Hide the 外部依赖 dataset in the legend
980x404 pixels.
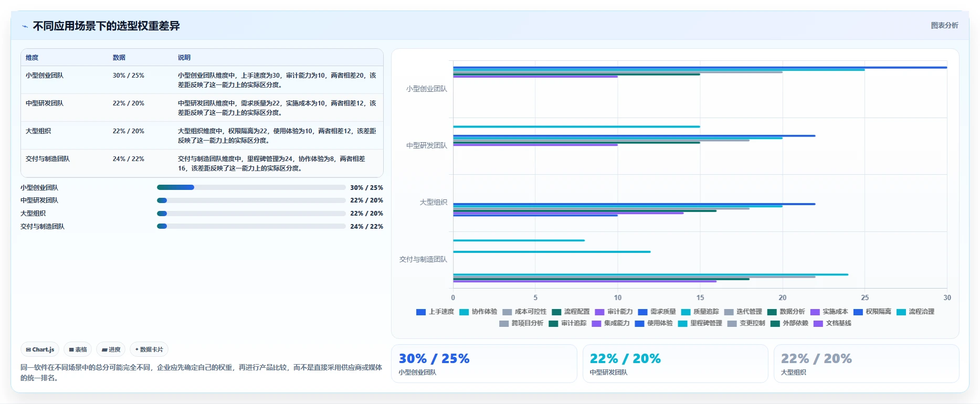[x=788, y=323]
